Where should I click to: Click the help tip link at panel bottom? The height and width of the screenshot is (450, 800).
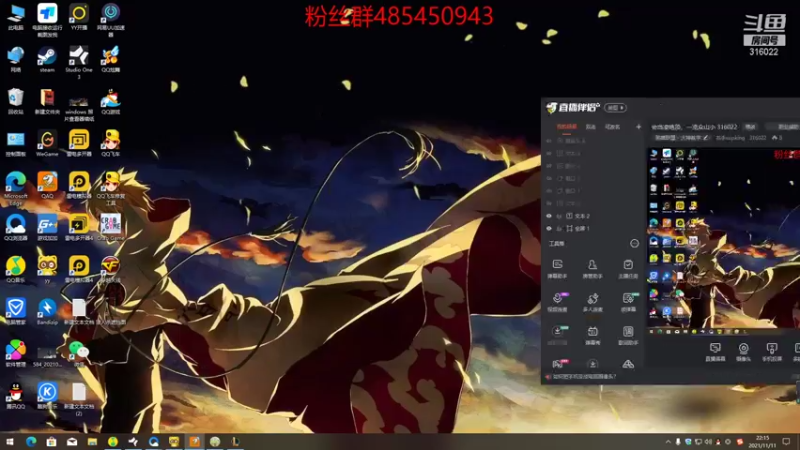tap(585, 377)
